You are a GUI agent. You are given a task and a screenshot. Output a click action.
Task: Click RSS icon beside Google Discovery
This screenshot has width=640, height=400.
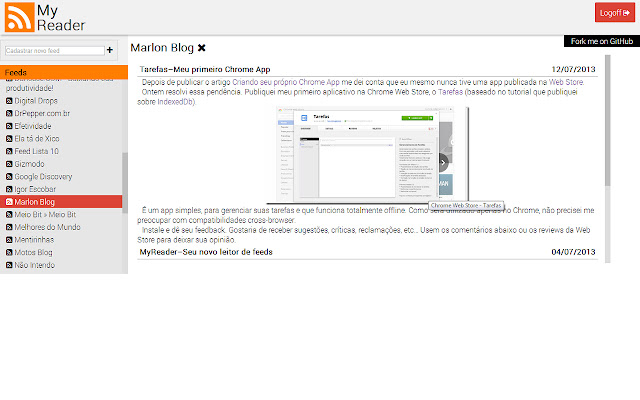click(x=9, y=177)
